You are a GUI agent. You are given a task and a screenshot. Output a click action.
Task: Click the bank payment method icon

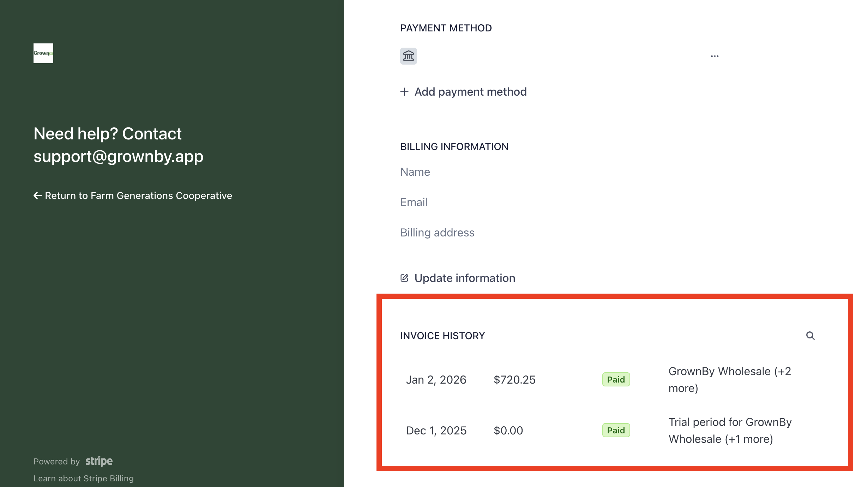(x=408, y=56)
